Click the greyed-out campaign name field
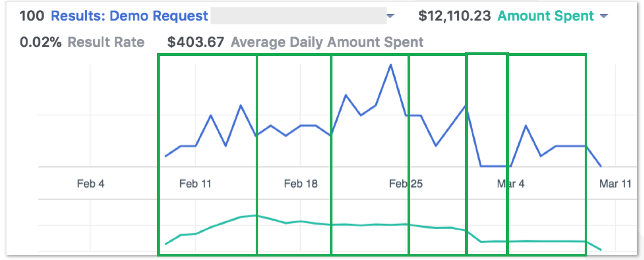644x260 pixels. coord(298,16)
